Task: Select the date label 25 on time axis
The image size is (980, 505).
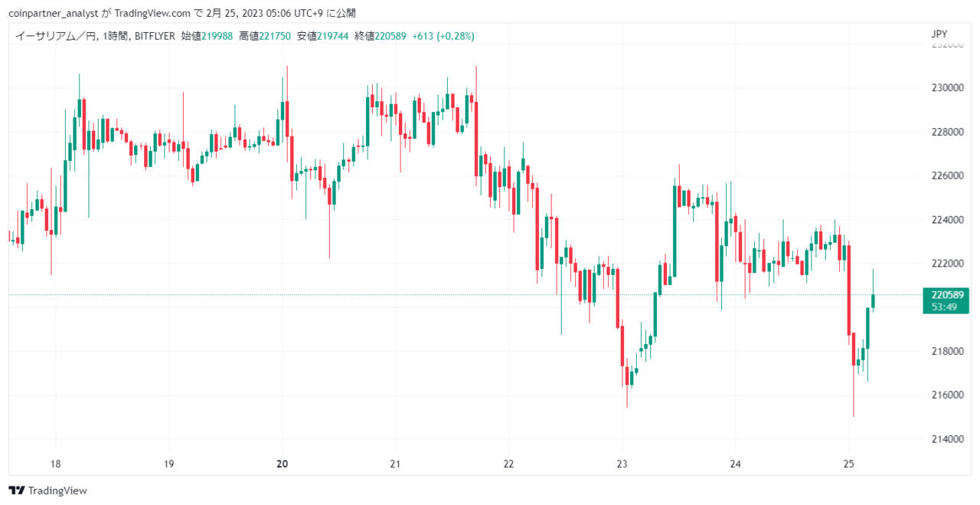Action: click(848, 464)
